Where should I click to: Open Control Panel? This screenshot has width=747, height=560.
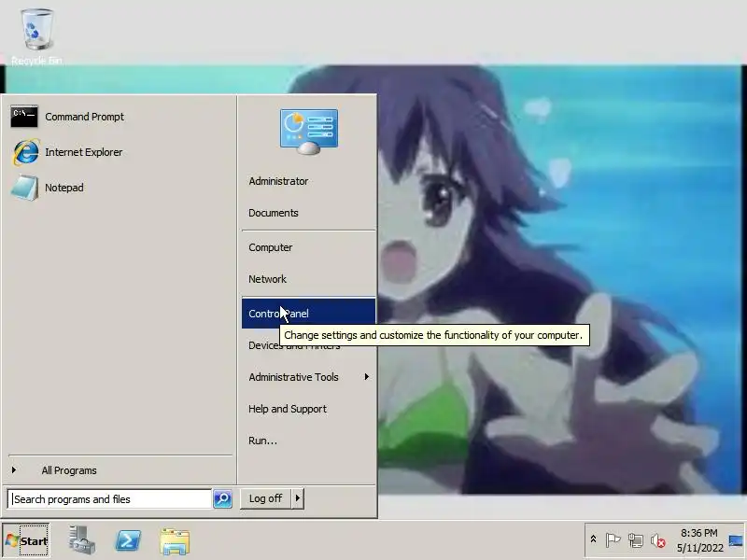tap(308, 314)
